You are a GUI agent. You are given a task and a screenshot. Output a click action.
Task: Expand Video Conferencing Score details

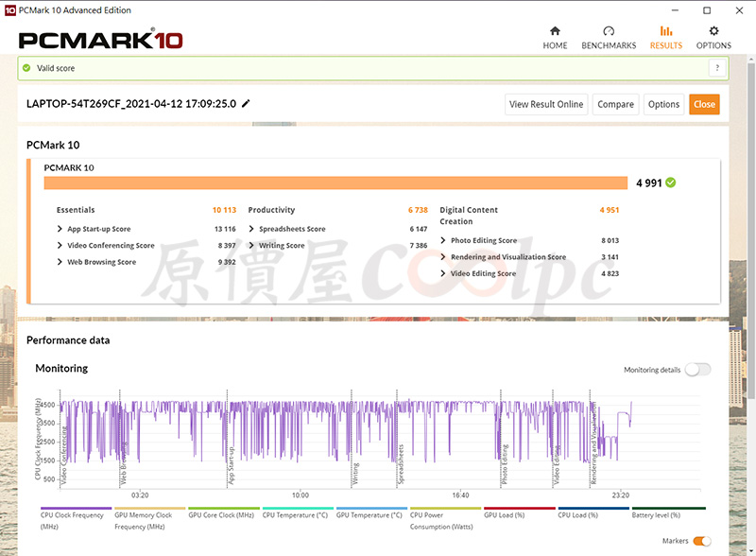pyautogui.click(x=60, y=245)
